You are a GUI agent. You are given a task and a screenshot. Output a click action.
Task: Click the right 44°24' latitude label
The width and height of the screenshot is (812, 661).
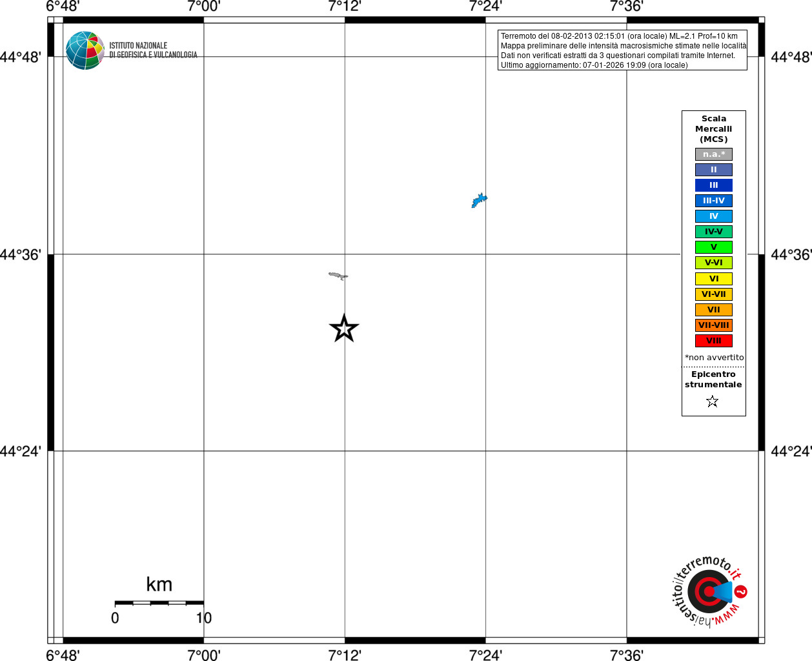(791, 451)
